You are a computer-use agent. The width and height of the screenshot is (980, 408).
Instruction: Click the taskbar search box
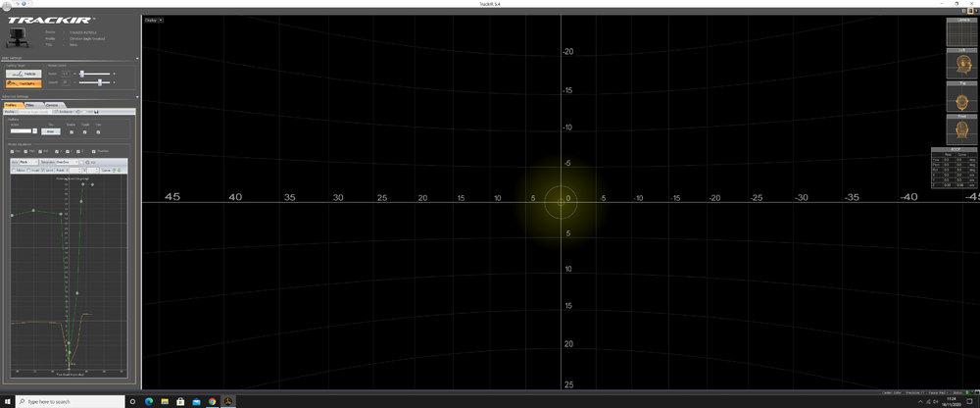70,401
